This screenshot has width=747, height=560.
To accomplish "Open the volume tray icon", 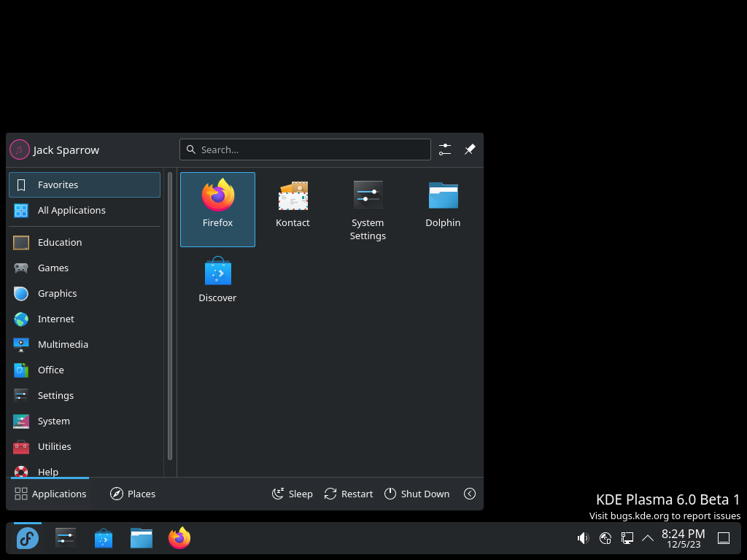I will pos(583,539).
